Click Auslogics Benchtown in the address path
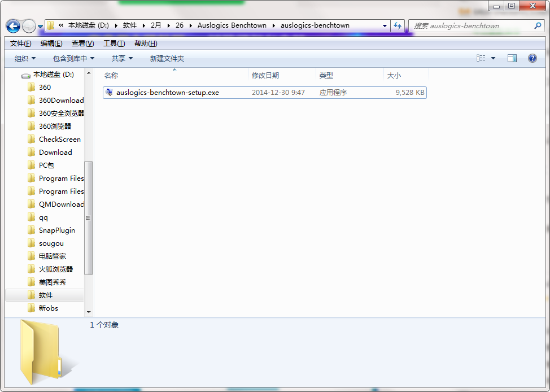550x392 pixels. tap(232, 25)
